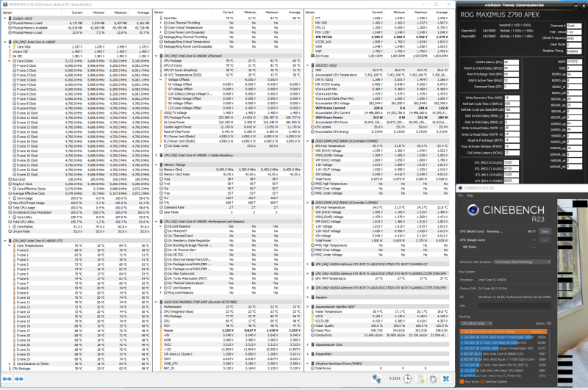Open Cinebench File menu
The width and height of the screenshot is (588, 390).
(x=460, y=195)
